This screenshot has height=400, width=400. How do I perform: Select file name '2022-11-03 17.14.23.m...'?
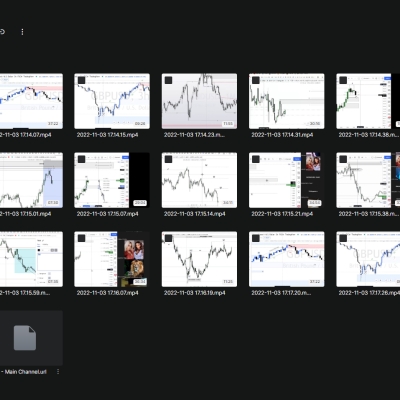pos(194,135)
